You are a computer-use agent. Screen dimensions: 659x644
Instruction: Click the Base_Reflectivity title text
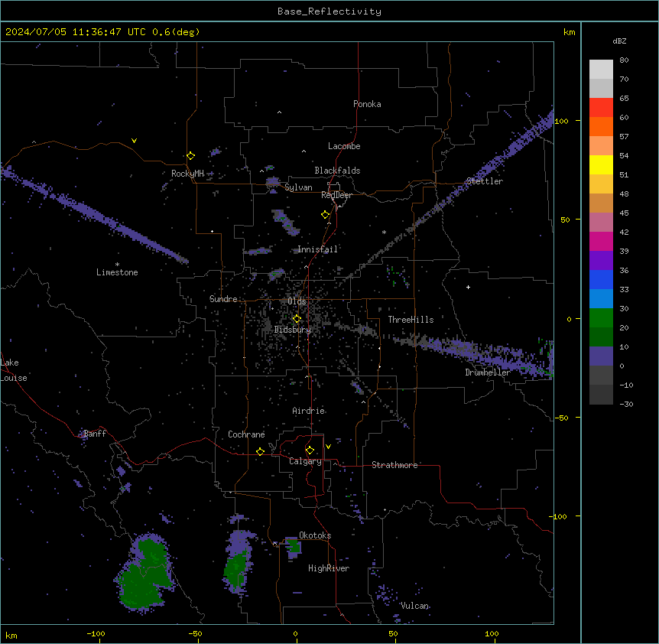pyautogui.click(x=329, y=11)
